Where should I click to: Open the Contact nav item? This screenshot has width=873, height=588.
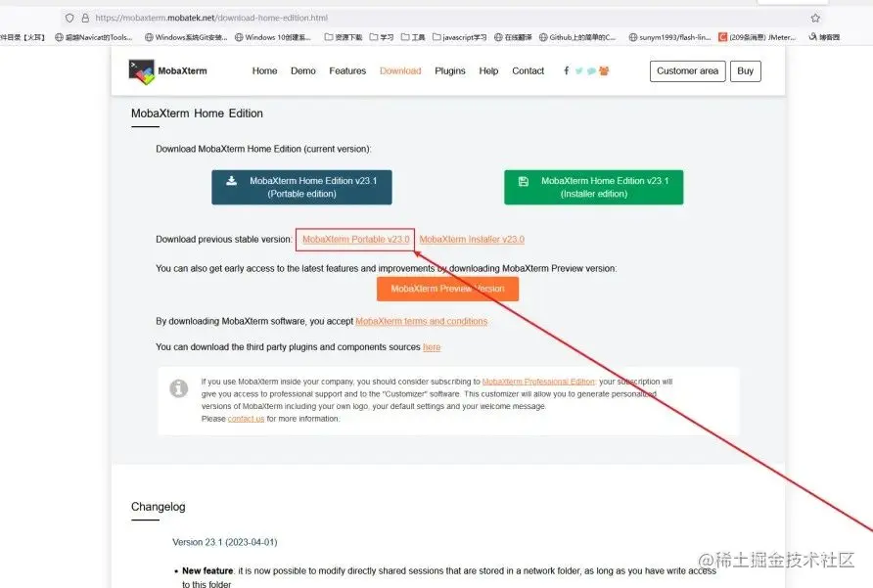[528, 70]
